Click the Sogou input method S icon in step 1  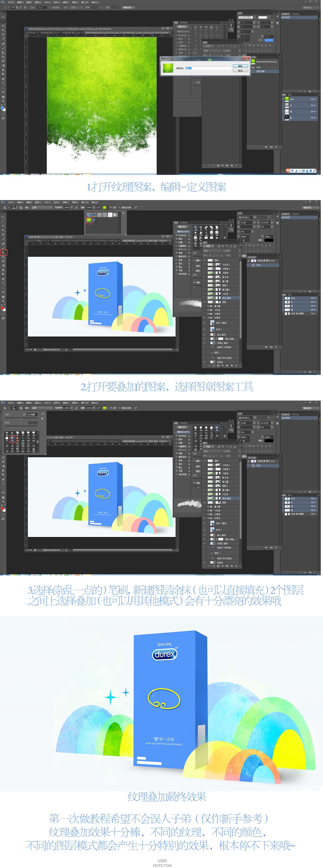[x=288, y=170]
